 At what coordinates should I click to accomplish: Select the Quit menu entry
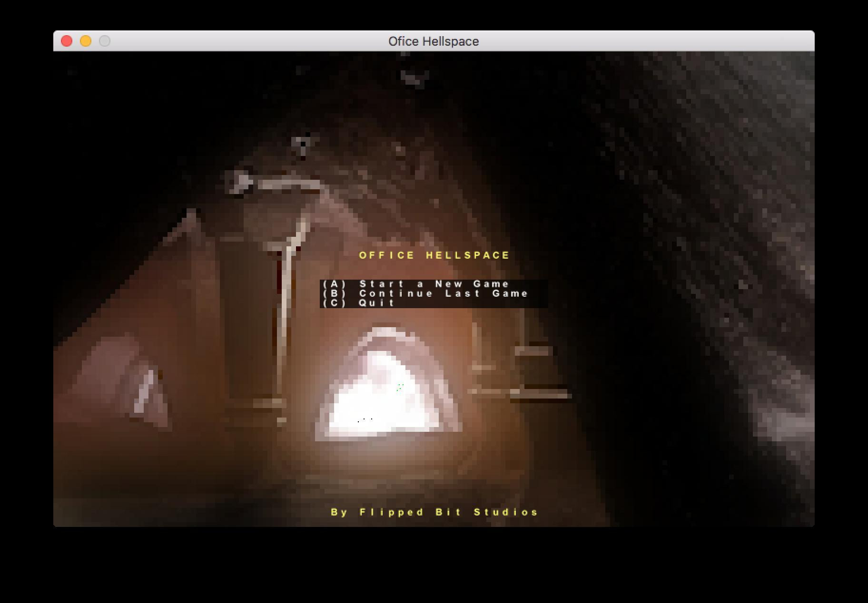[359, 303]
